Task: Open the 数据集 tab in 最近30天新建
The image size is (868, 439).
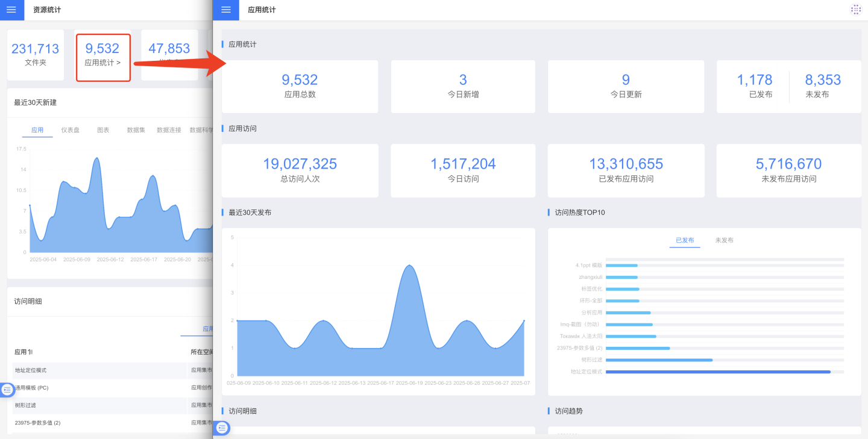Action: (x=136, y=130)
